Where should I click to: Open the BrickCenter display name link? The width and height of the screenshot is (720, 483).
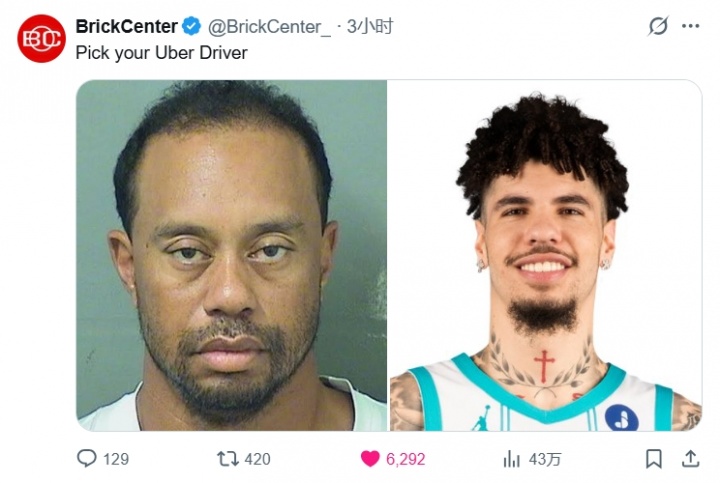[x=127, y=26]
